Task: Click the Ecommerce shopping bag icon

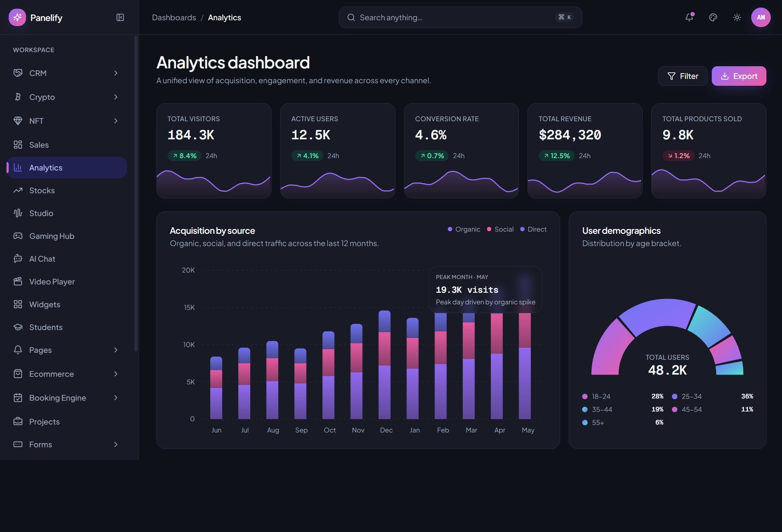Action: click(18, 374)
